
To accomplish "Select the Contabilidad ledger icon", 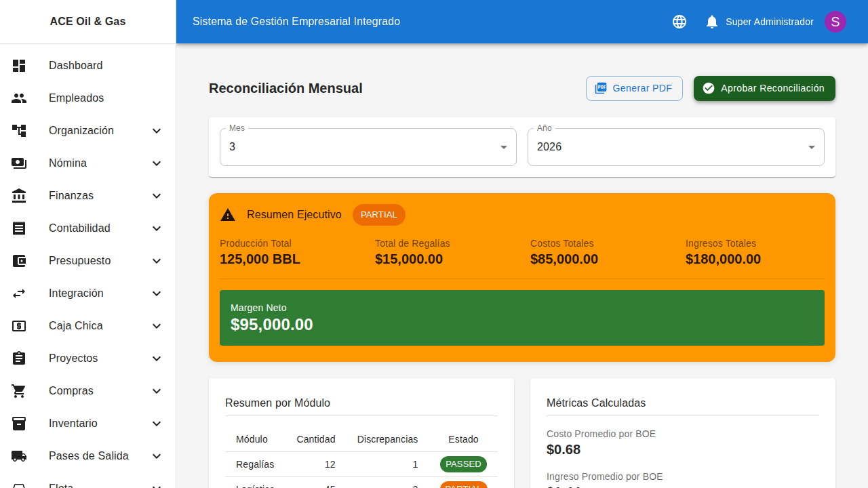I will 19,228.
